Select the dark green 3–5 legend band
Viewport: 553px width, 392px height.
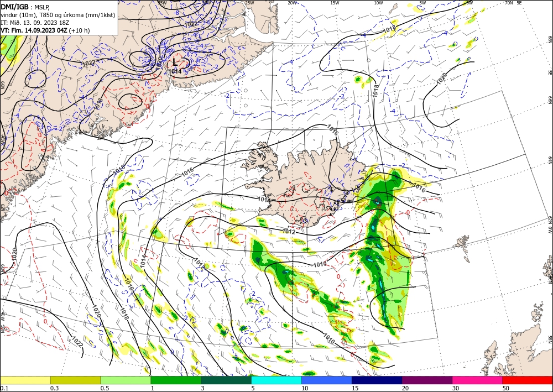tap(226, 380)
